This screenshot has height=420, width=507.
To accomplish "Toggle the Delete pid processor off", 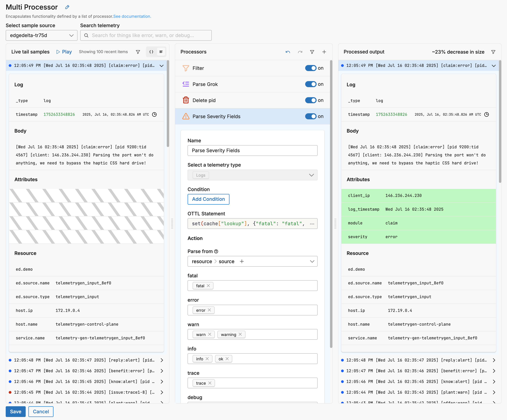I will click(x=311, y=100).
